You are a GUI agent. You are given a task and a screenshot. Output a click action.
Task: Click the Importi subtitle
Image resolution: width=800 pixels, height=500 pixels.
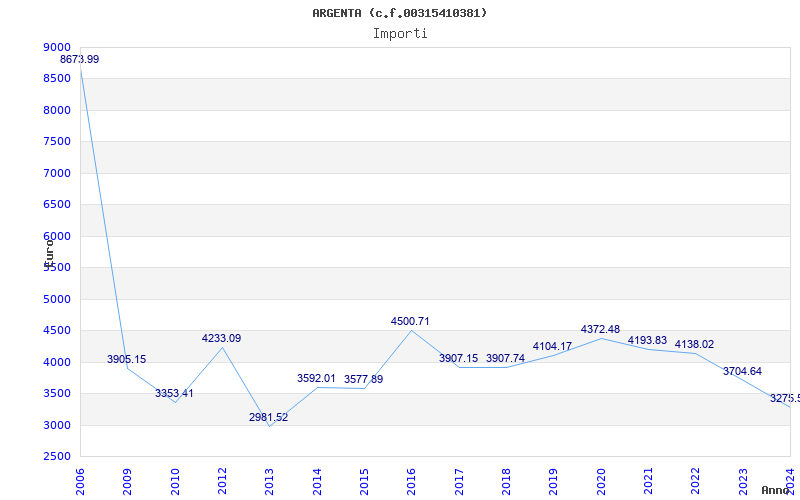[400, 34]
